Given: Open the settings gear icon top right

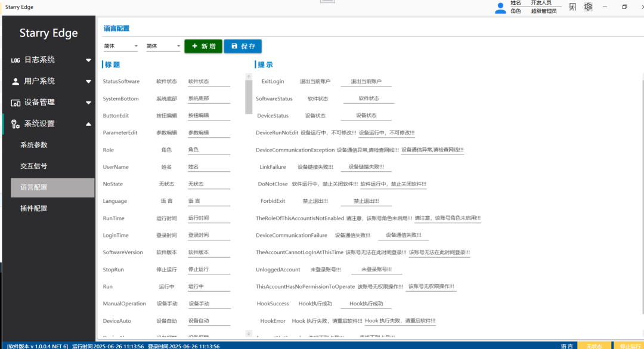Looking at the screenshot, I should click(588, 7).
